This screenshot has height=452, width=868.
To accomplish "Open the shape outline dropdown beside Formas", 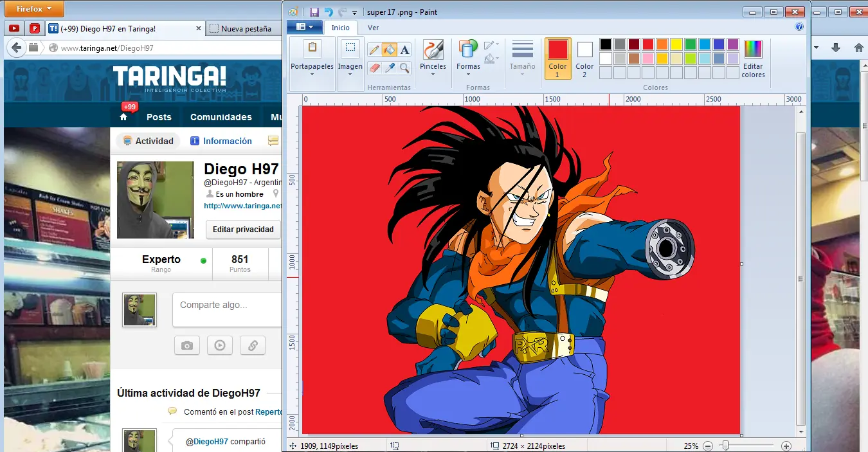I will tap(491, 45).
